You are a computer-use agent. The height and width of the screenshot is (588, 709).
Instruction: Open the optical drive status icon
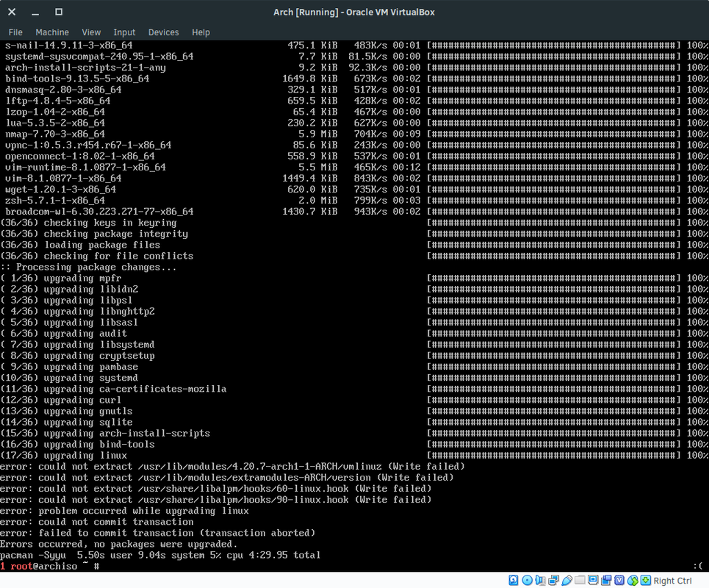click(528, 581)
